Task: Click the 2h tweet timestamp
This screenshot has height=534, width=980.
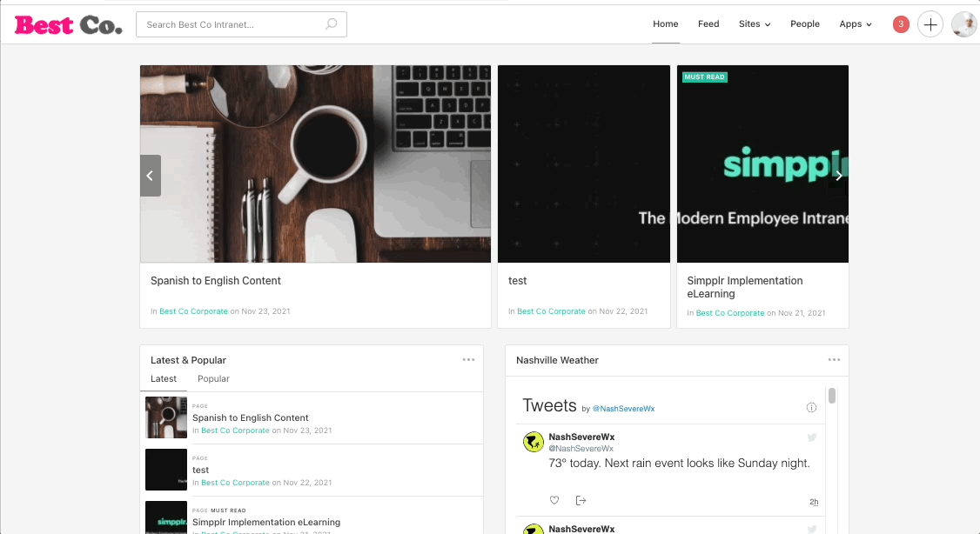Action: pos(814,502)
